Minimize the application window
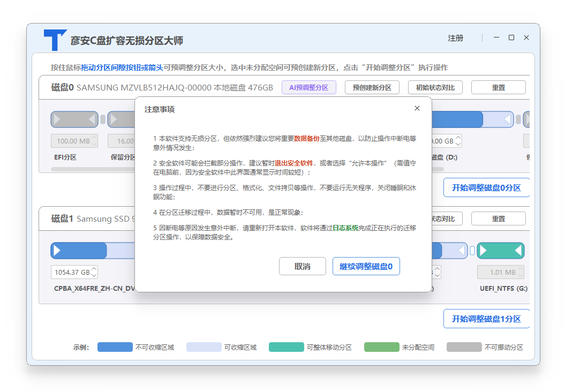Viewport: 565px width, 392px height. (x=496, y=37)
